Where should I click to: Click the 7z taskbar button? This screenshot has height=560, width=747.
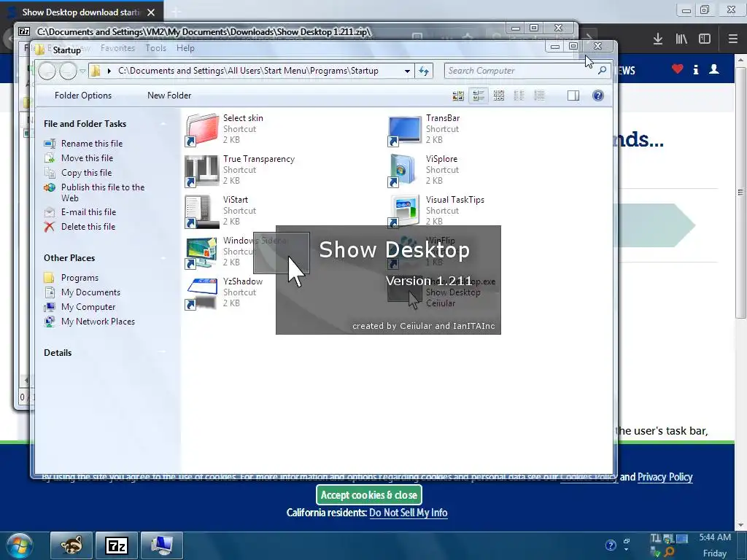coord(117,545)
